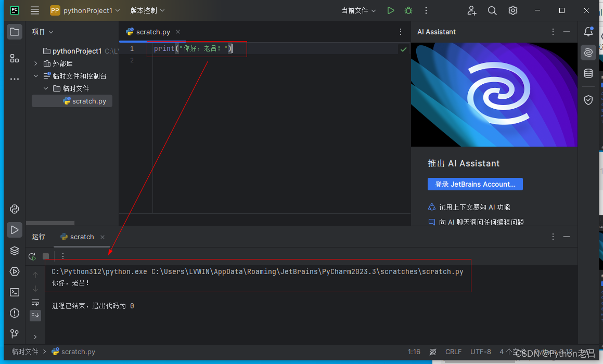Run the current file with green play icon
Screen dimensions: 603x364
tap(390, 10)
